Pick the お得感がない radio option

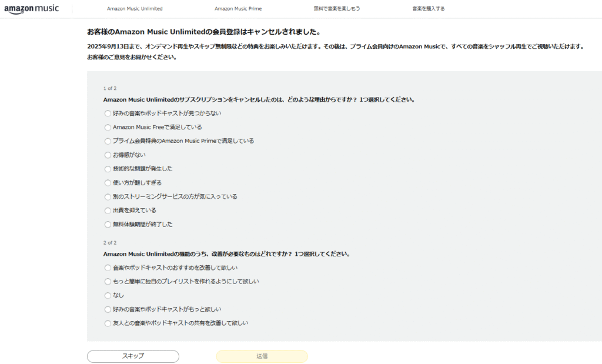[x=108, y=155]
